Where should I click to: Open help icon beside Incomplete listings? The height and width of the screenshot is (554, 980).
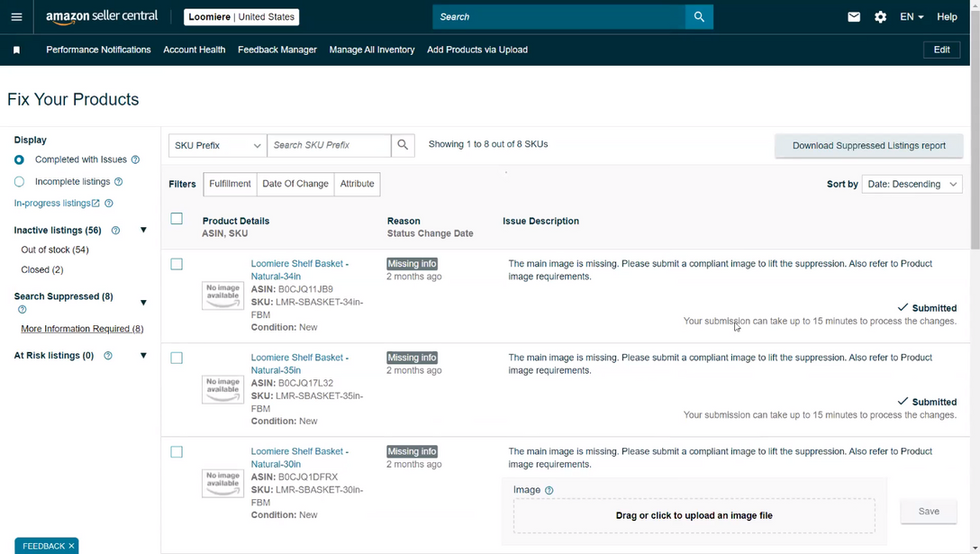tap(119, 182)
